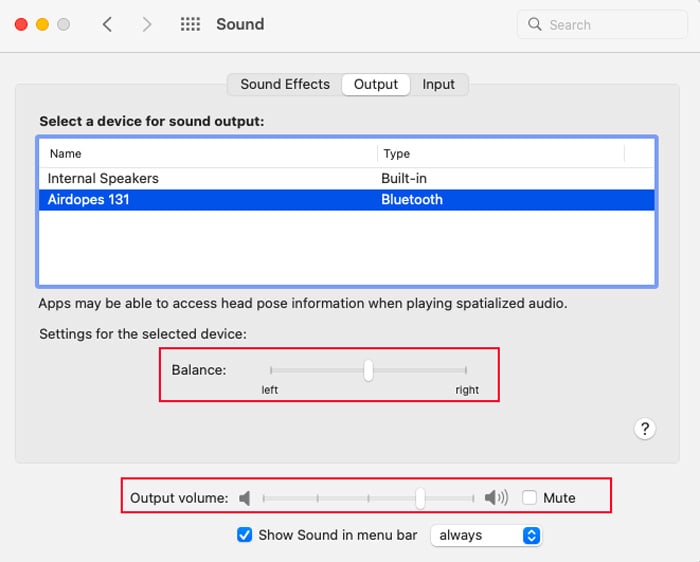The width and height of the screenshot is (700, 562).
Task: Click the 'Bluetooth' type cell
Action: [x=412, y=200]
